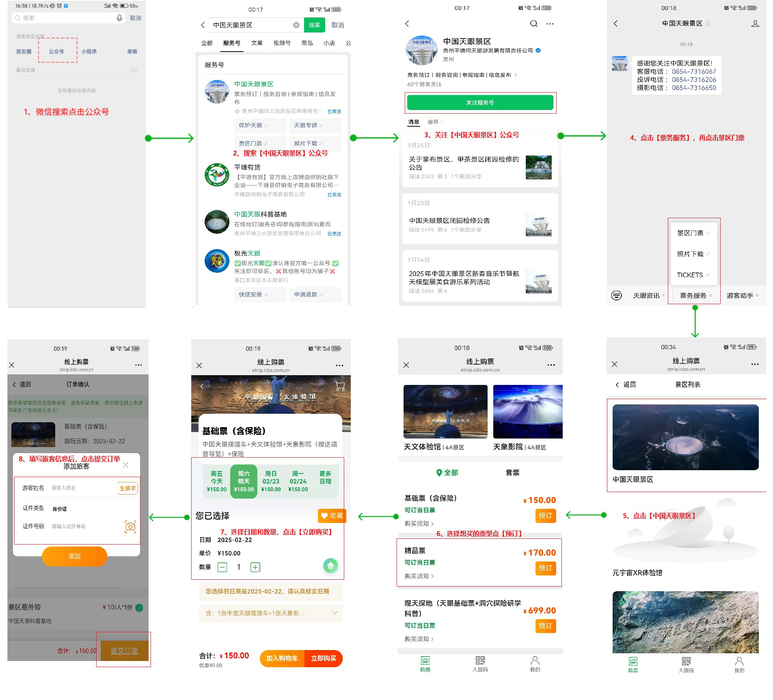Screen dimensions: 773x700
Task: Expand the 天眼资讯 bottom menu
Action: 648,296
